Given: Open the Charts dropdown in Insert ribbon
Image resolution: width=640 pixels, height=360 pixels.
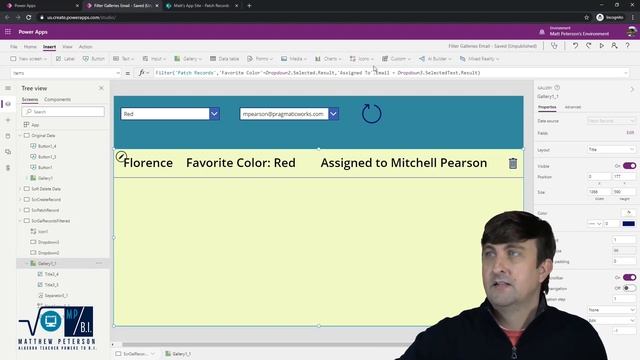Looking at the screenshot, I should pos(328,59).
